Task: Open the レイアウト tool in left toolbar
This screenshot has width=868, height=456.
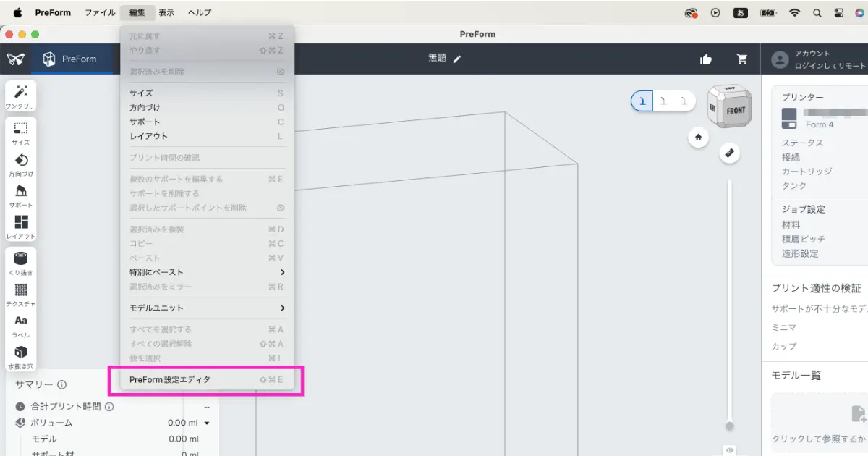Action: point(20,227)
